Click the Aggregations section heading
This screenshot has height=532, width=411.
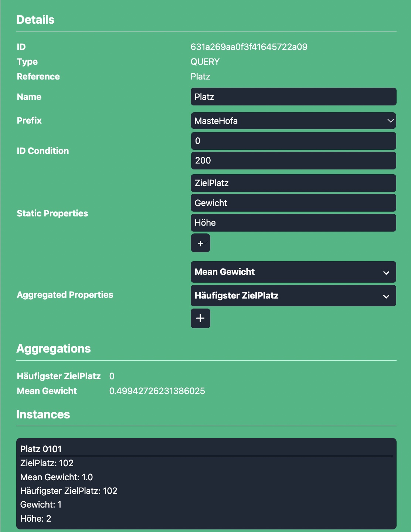54,349
